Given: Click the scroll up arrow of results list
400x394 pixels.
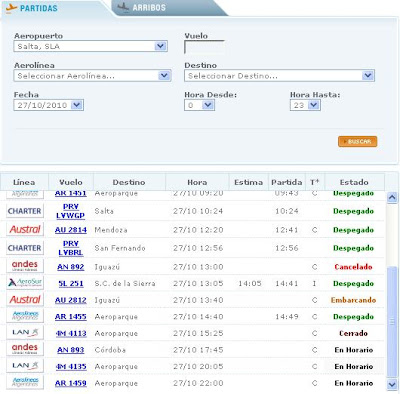Looking at the screenshot, I should coord(392,198).
